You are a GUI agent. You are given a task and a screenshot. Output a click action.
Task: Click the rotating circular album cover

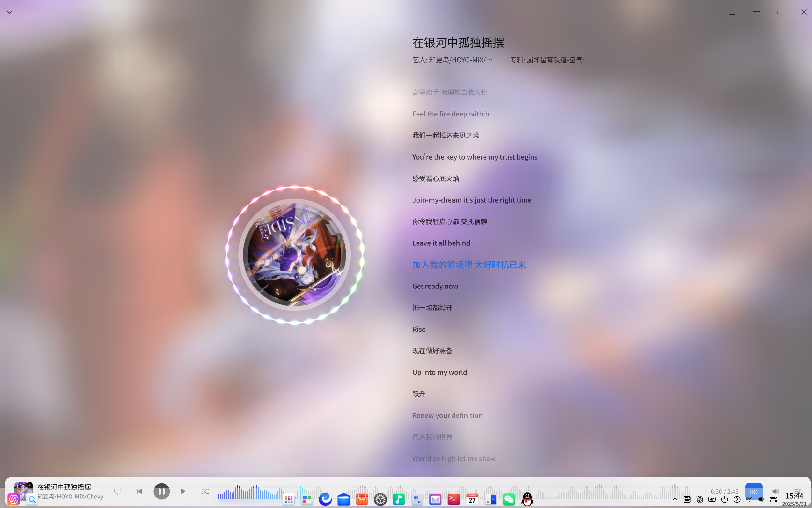294,254
